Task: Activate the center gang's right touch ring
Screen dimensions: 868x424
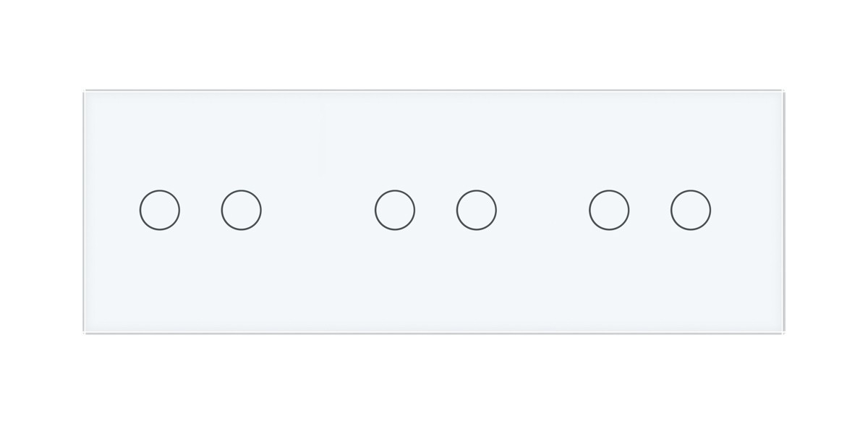Action: [477, 211]
